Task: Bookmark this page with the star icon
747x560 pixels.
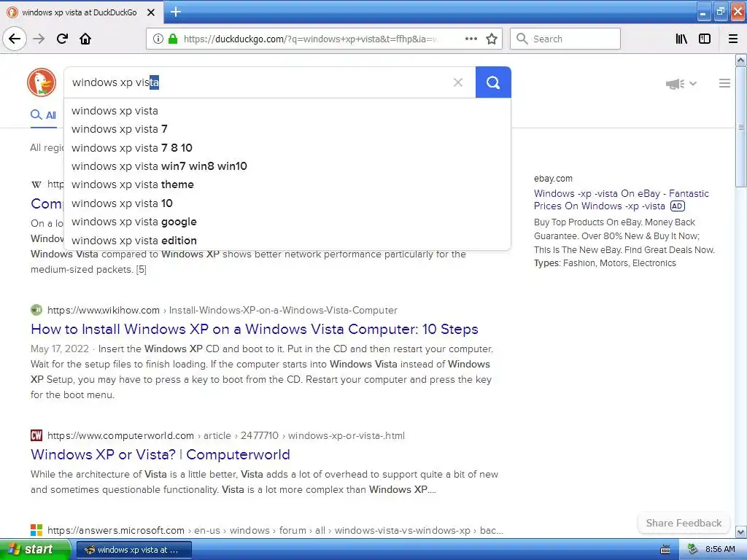Action: click(492, 39)
